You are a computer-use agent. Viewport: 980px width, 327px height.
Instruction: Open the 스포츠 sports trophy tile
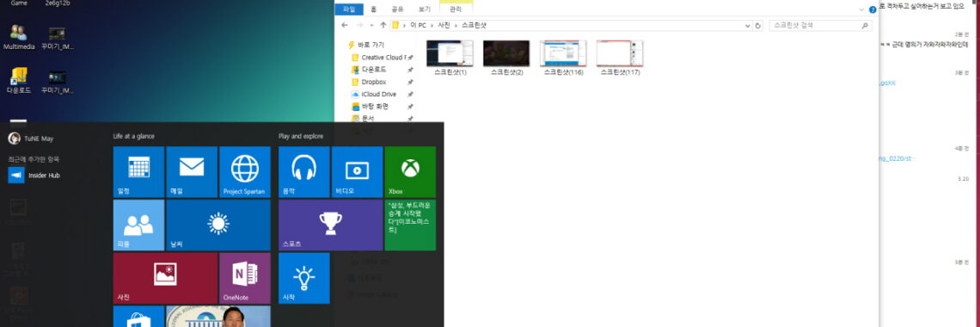point(330,225)
